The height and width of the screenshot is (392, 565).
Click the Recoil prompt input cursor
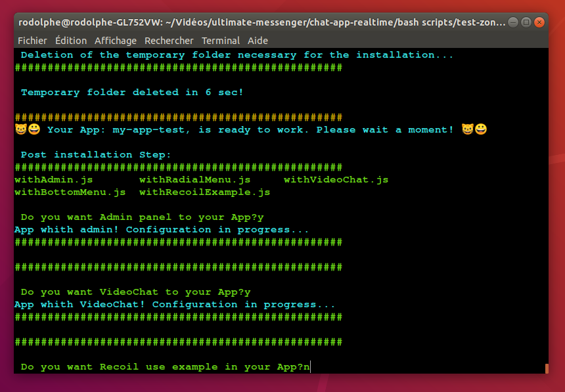[x=313, y=367]
